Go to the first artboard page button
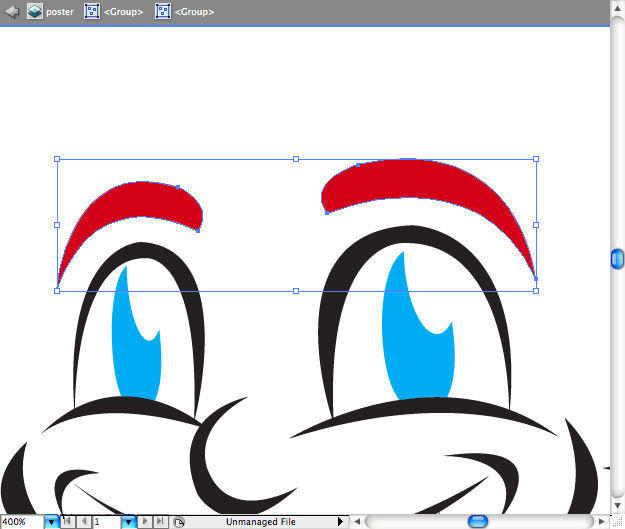Screen dimensions: 625x529 pyautogui.click(x=67, y=521)
